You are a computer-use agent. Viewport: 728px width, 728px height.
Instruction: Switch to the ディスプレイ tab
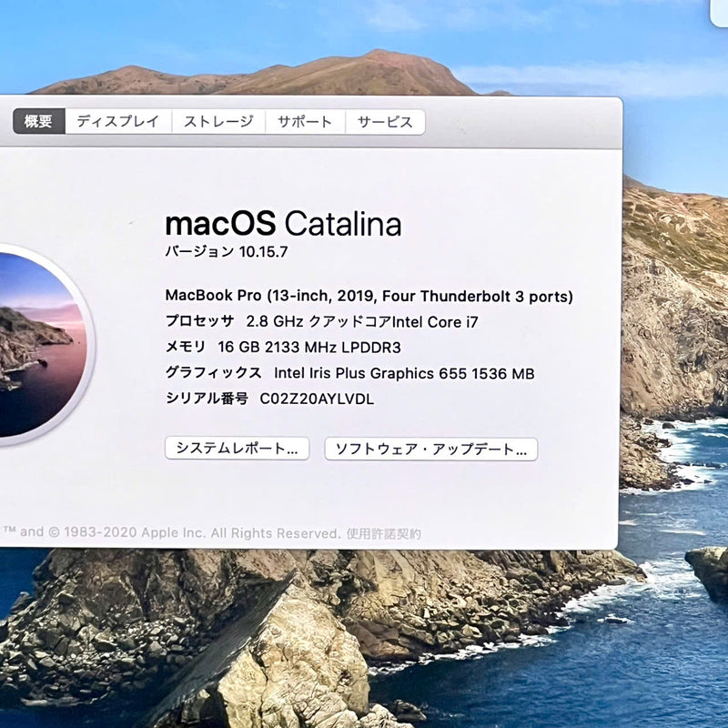[117, 121]
